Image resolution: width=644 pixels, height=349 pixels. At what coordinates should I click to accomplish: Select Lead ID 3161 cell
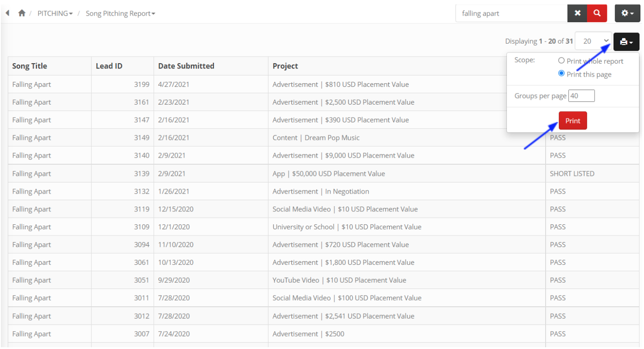coord(122,102)
